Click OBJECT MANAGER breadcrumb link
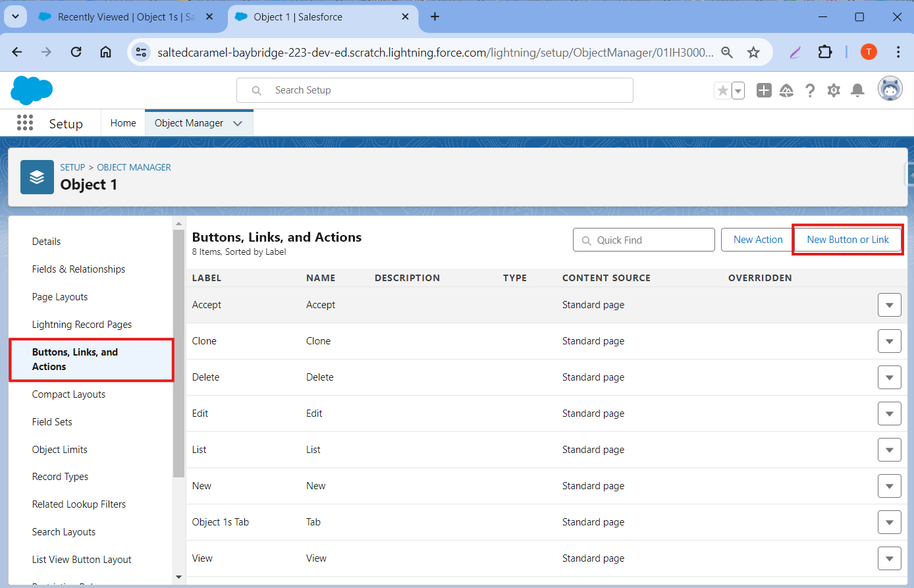 pos(134,167)
